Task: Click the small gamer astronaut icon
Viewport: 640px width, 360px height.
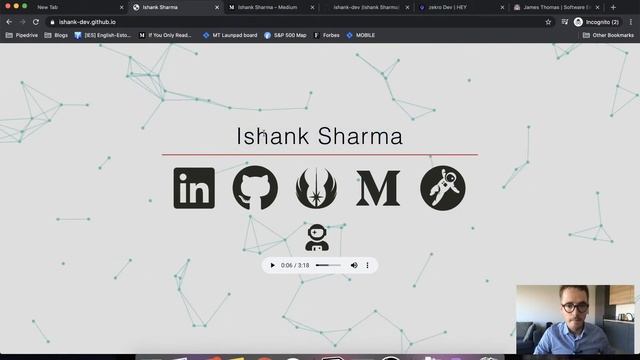Action: pyautogui.click(x=317, y=238)
